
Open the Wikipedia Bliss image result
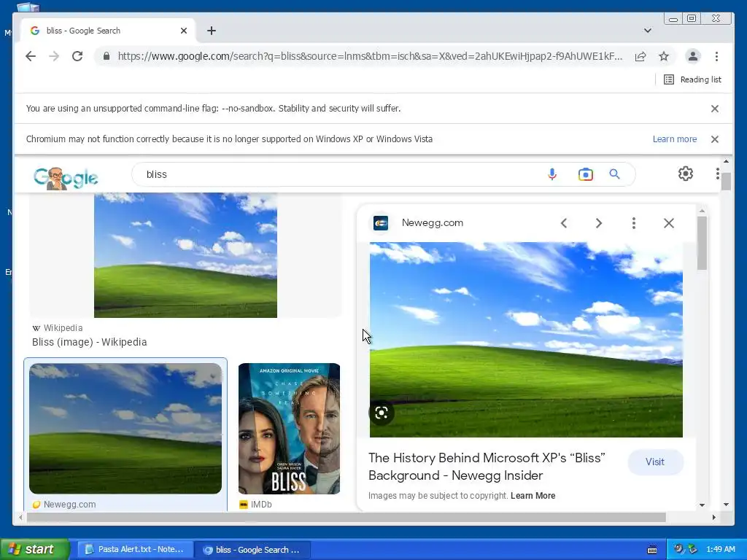coord(185,255)
